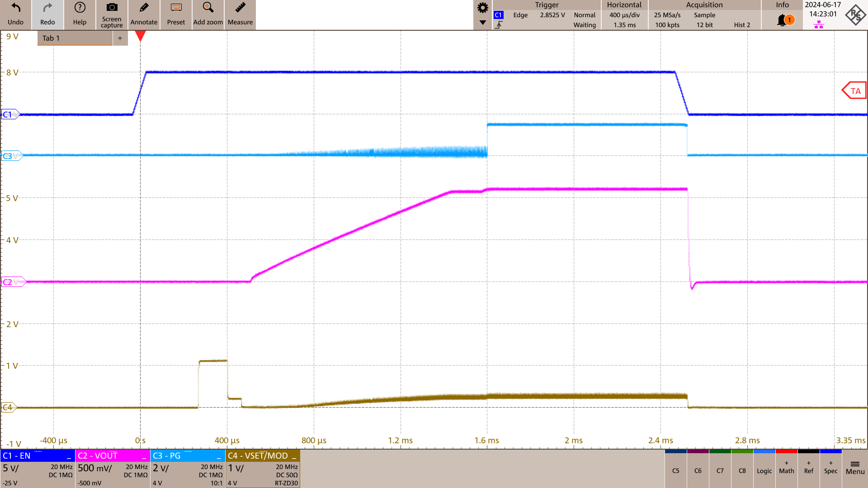
Task: Enable the Logic channel button
Action: pyautogui.click(x=764, y=470)
